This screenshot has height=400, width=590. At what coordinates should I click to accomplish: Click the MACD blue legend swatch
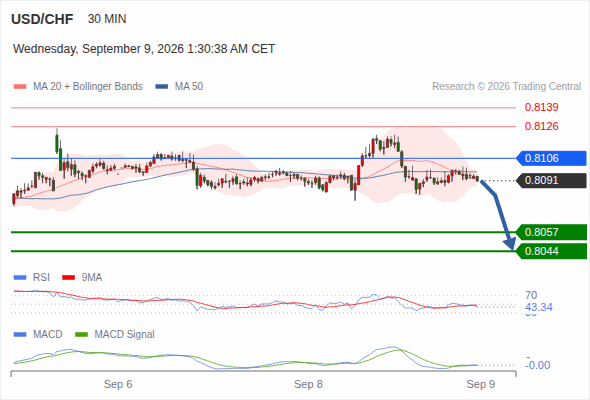[x=20, y=335]
